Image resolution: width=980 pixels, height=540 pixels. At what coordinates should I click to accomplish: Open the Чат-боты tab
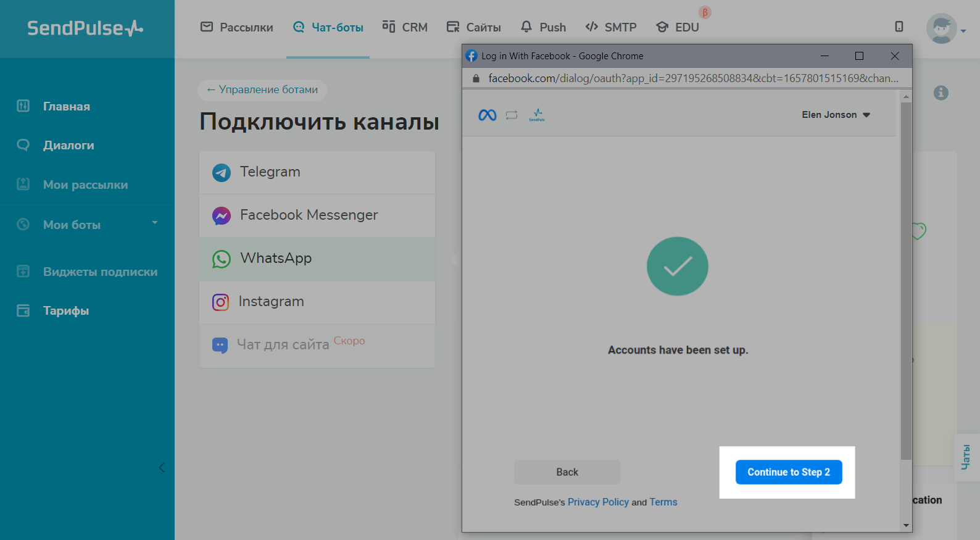click(328, 28)
